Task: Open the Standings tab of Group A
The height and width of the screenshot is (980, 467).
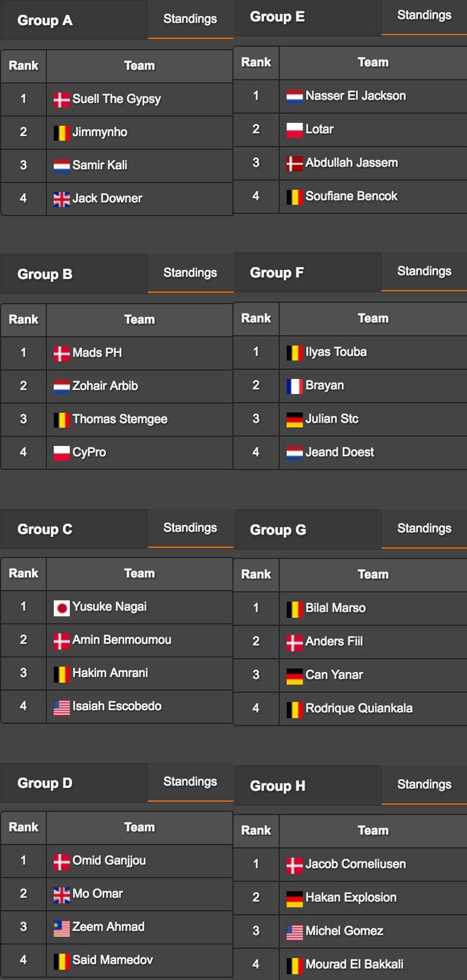Action: coord(190,19)
